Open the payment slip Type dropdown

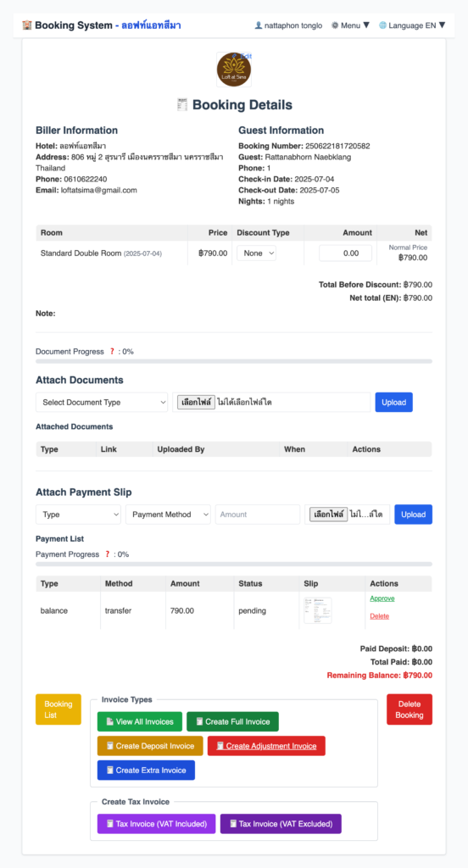pos(79,515)
